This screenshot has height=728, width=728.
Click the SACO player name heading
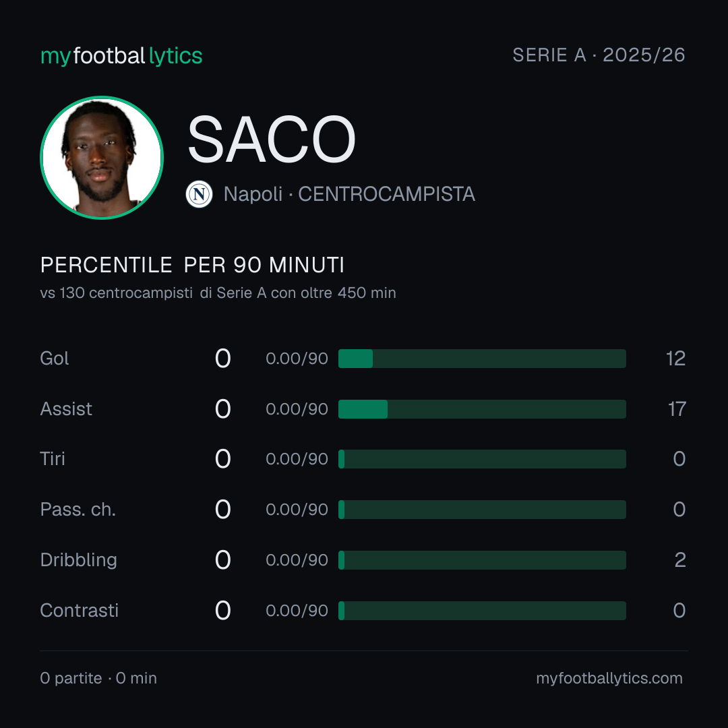[x=271, y=139]
